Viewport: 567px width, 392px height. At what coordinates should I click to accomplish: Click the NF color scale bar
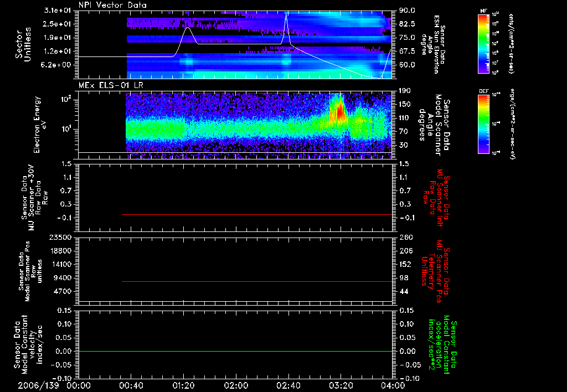[484, 44]
